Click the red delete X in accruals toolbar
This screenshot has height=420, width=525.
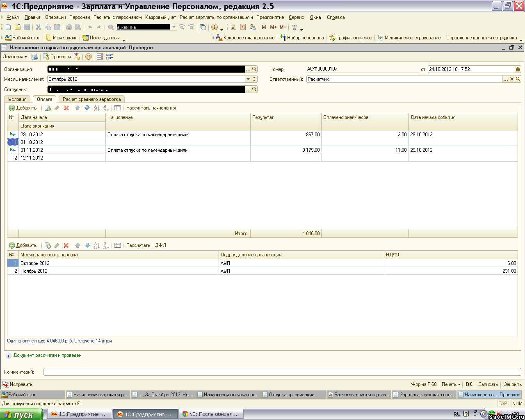point(66,108)
